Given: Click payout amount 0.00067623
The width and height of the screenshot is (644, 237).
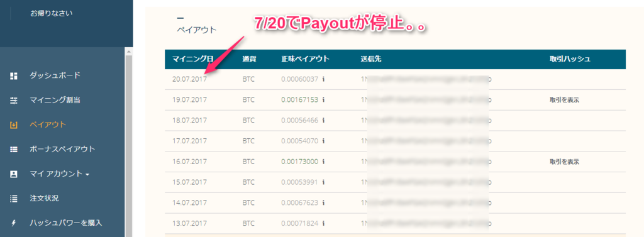Looking at the screenshot, I should pos(300,202).
